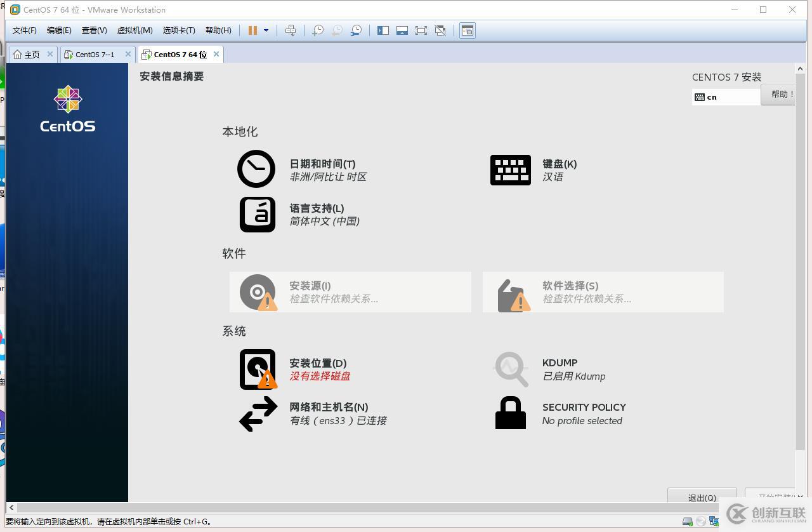Open the SECURITY POLICY padlock icon
This screenshot has height=532, width=812.
pos(511,413)
